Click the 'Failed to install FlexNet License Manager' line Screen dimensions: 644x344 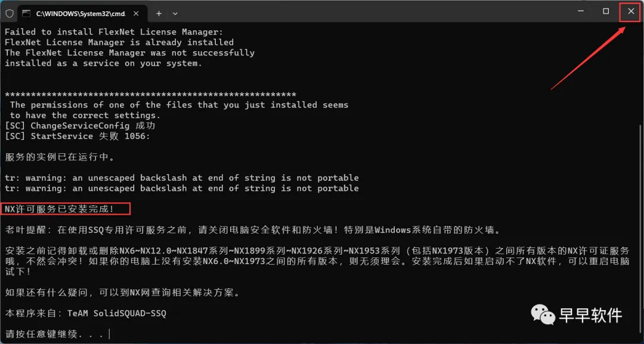[114, 32]
